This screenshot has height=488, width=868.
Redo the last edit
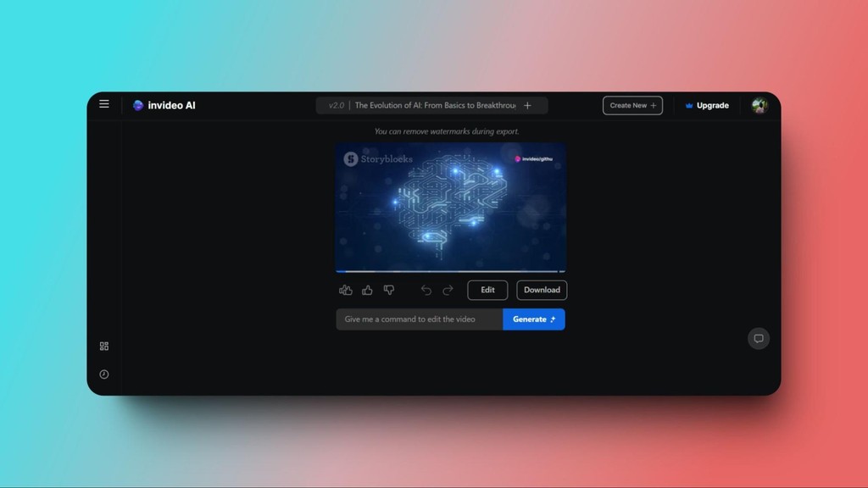pyautogui.click(x=448, y=290)
